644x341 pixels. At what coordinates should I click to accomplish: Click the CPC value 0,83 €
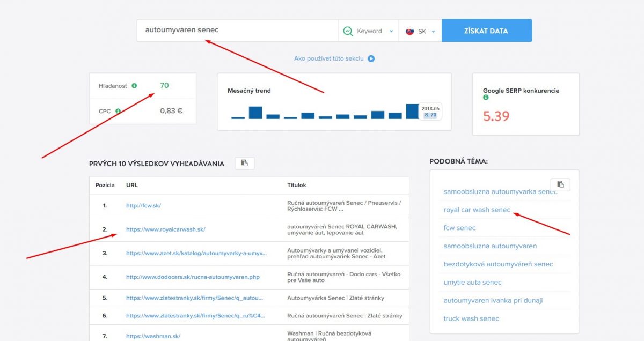coord(171,112)
